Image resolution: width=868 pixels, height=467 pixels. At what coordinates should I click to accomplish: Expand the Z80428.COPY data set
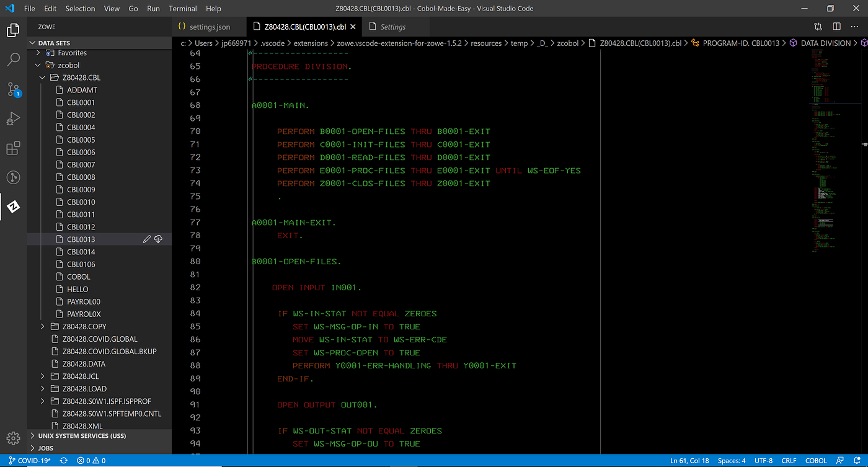pyautogui.click(x=42, y=326)
